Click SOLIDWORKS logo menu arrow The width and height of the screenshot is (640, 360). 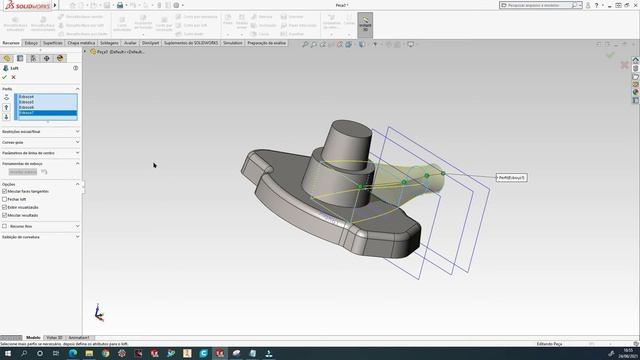pos(55,5)
